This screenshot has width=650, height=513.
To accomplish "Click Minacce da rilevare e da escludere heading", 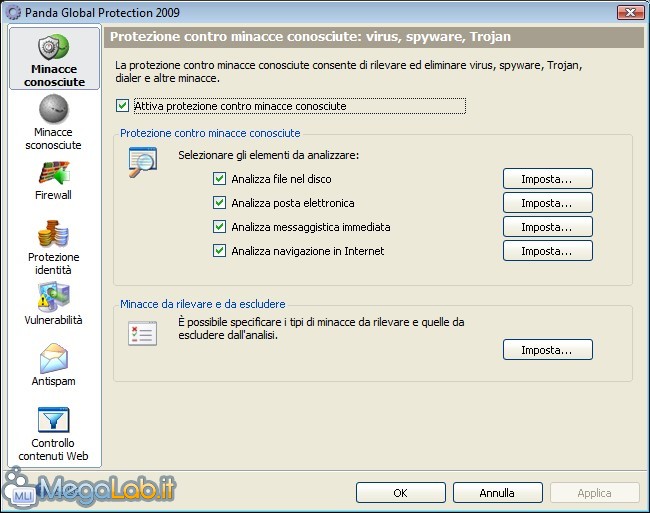I will pos(203,304).
